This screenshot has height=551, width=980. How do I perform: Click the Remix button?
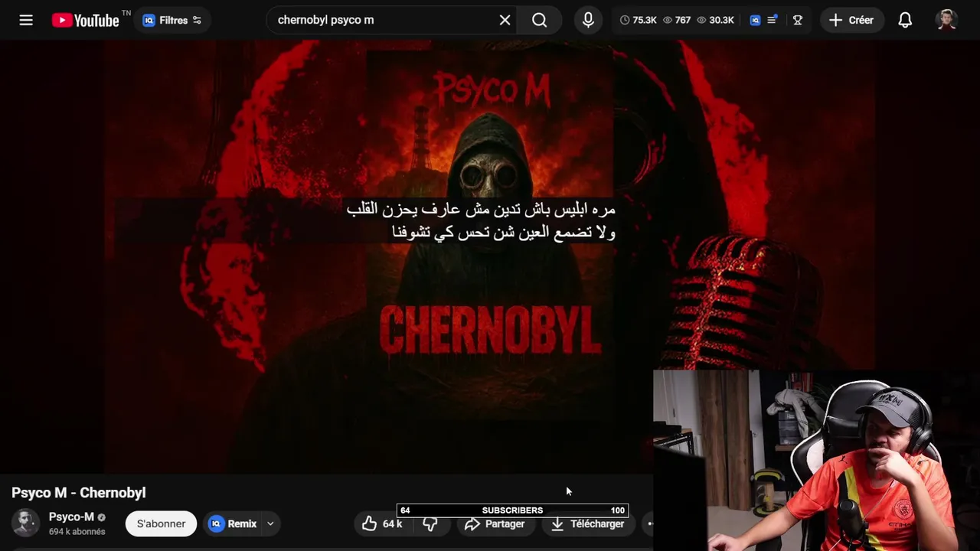(x=234, y=523)
